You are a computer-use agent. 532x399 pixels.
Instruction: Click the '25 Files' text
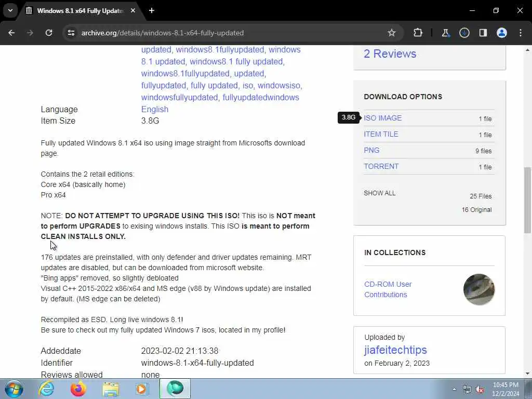tap(481, 196)
